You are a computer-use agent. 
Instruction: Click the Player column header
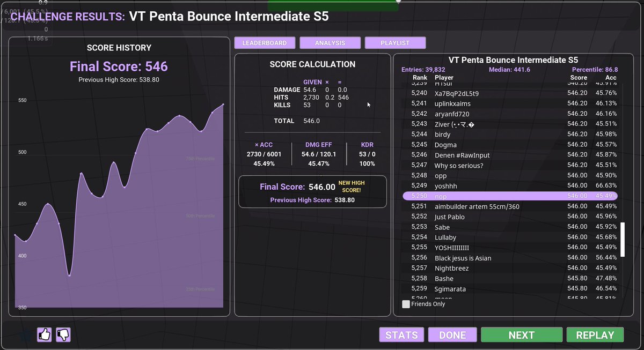point(444,78)
